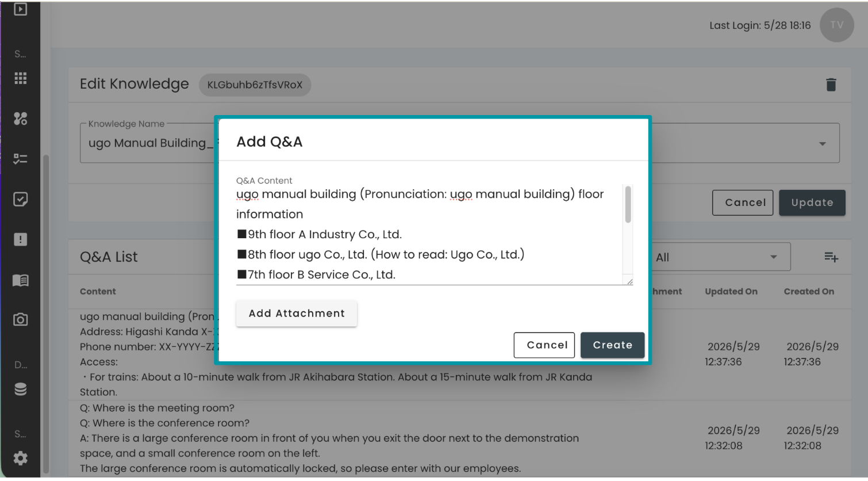The width and height of the screenshot is (868, 481).
Task: Expand the dropdown arrow next to Knowledge Name
Action: coord(823,143)
